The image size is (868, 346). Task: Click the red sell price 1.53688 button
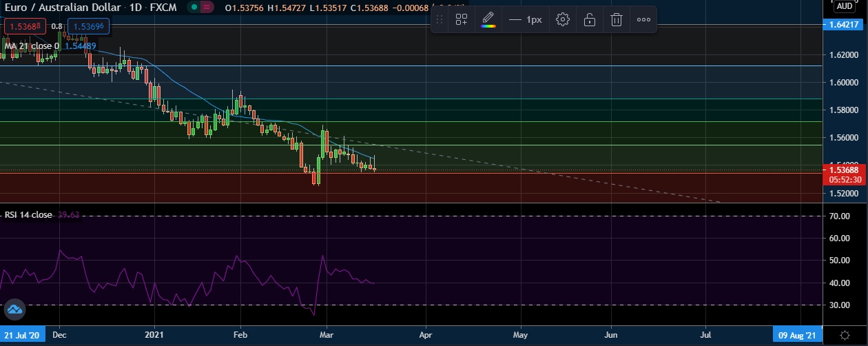[24, 26]
